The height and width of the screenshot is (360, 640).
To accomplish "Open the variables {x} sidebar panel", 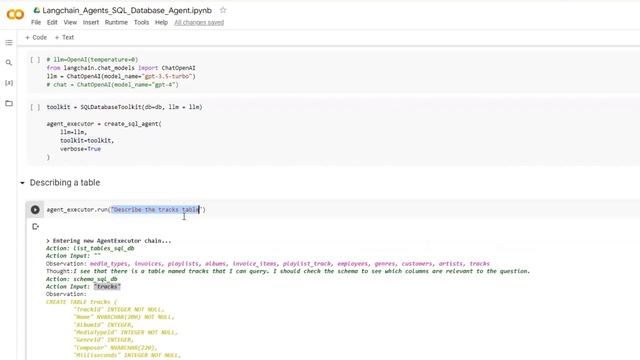I will point(9,83).
